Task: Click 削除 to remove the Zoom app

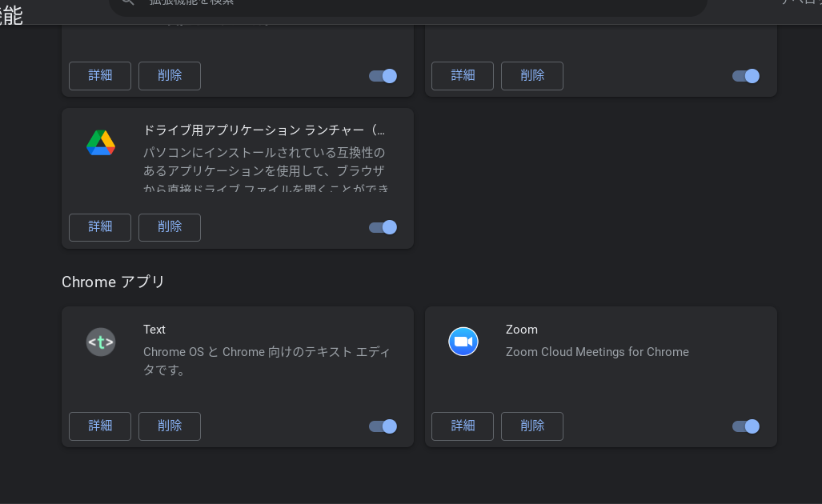Action: tap(532, 426)
